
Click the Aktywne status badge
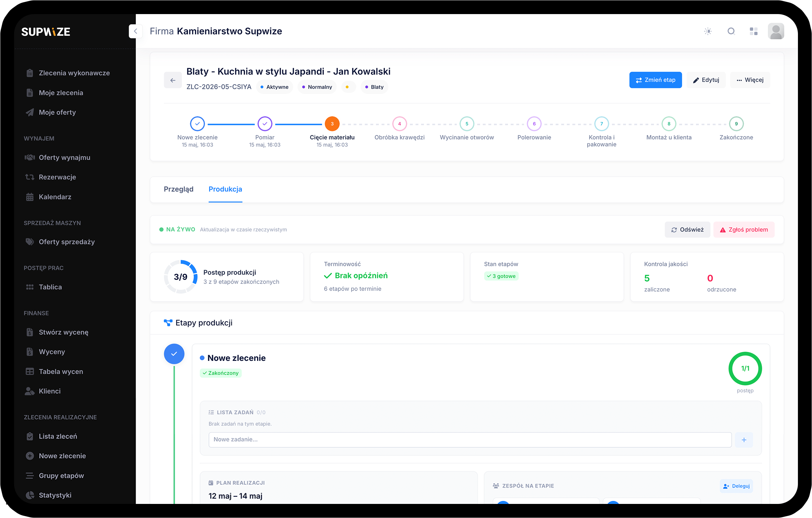click(275, 87)
